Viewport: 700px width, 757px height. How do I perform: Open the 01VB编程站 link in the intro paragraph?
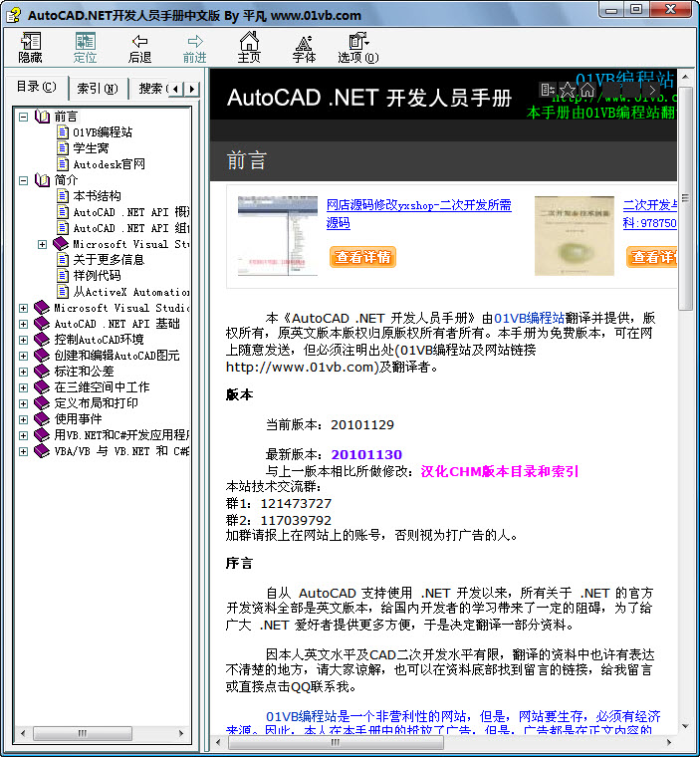point(529,318)
